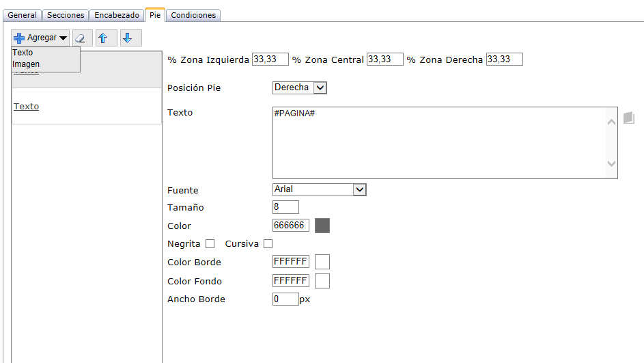
Task: Click the gray Color swatch
Action: coord(322,226)
